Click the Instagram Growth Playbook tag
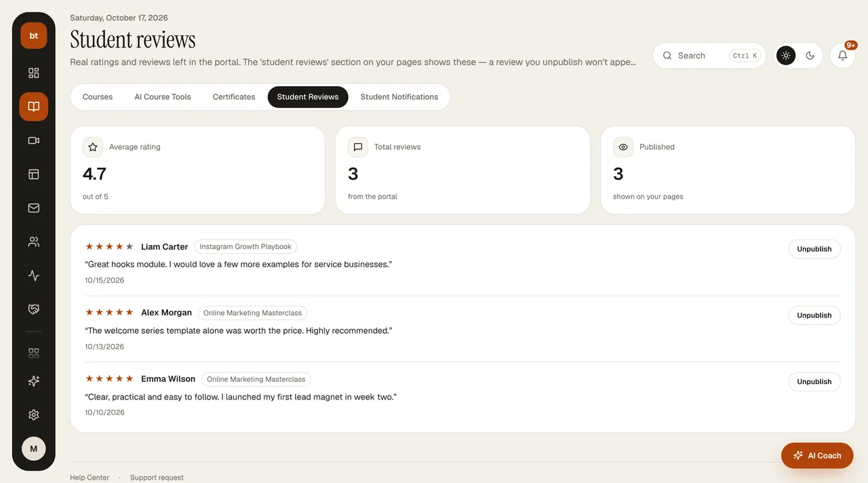 (x=245, y=247)
